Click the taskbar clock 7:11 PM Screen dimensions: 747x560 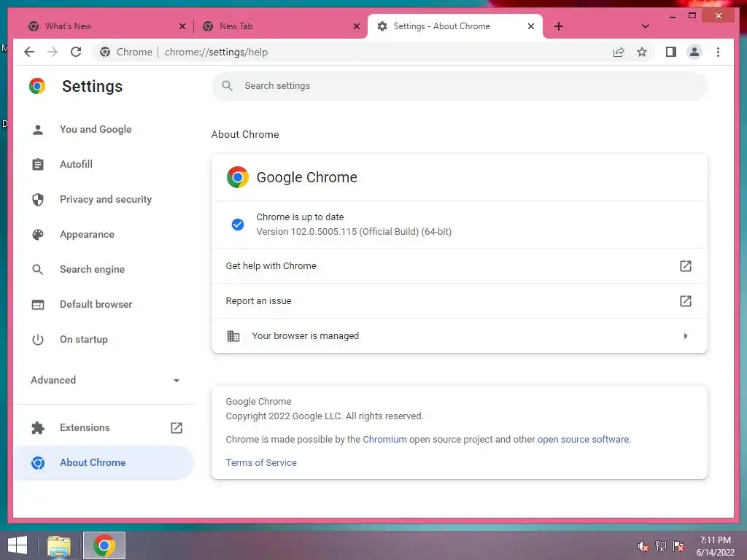pyautogui.click(x=715, y=540)
